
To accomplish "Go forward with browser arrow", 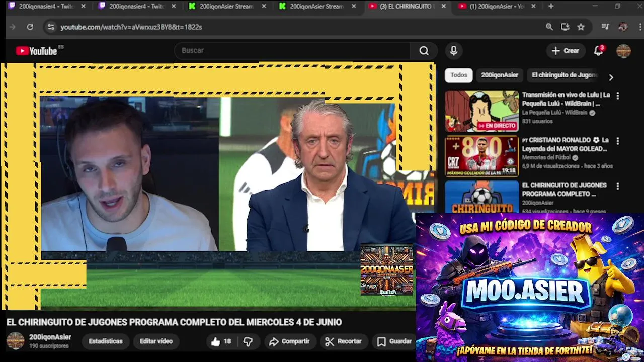I will coord(13,27).
